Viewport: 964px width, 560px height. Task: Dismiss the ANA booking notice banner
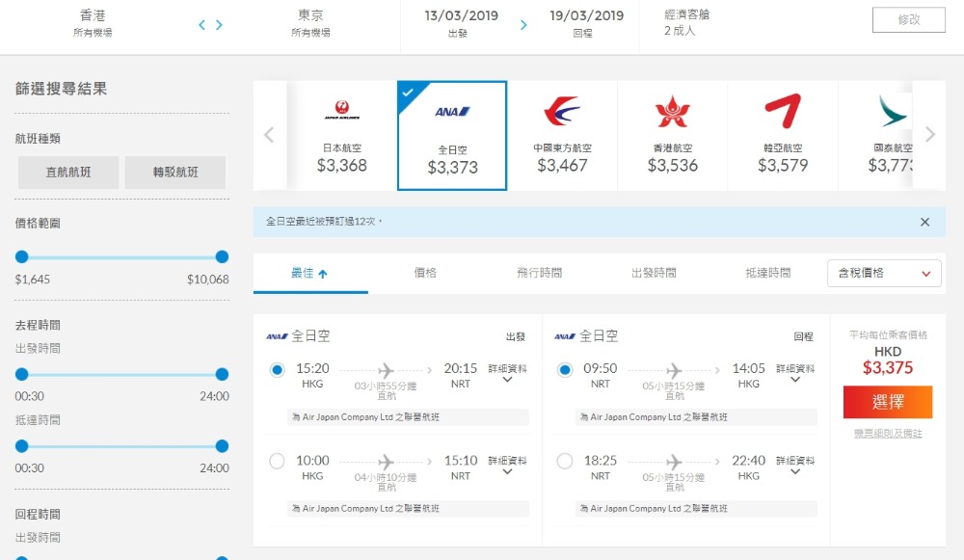pyautogui.click(x=924, y=222)
